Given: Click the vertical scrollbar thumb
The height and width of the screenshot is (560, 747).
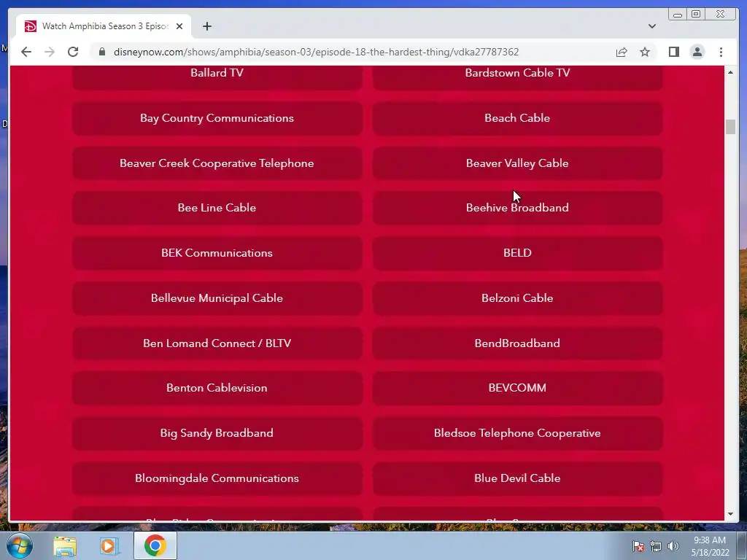Looking at the screenshot, I should tap(730, 127).
